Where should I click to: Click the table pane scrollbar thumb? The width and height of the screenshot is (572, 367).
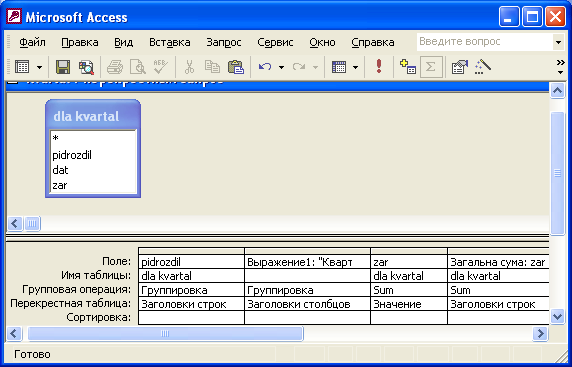32,223
